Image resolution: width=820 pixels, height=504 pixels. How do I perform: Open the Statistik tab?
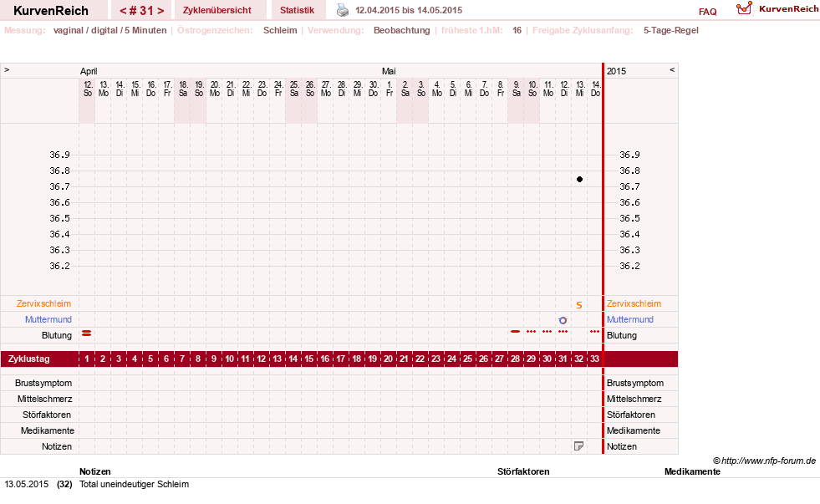point(297,10)
